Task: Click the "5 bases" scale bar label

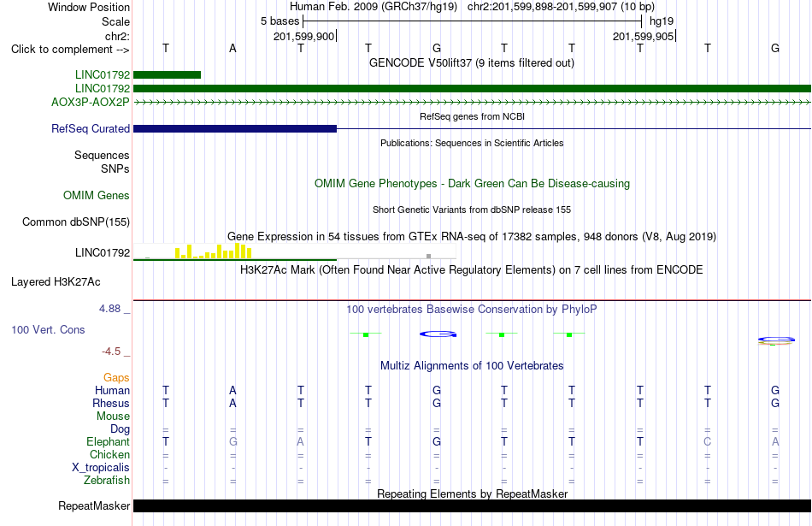Action: click(x=279, y=21)
